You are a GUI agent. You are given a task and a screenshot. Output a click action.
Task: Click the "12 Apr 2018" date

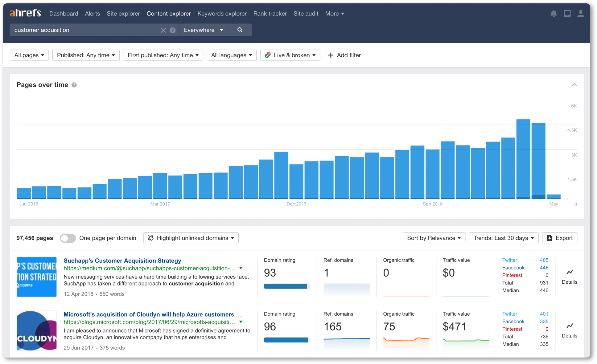coord(78,294)
